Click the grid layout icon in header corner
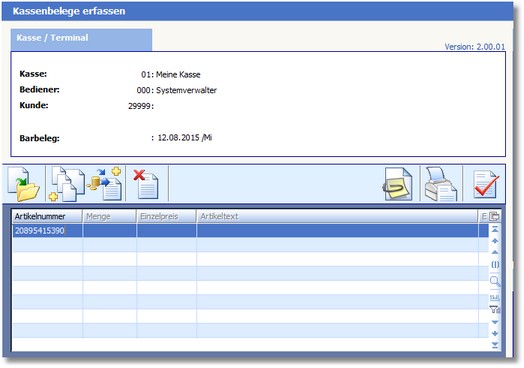 tap(494, 216)
